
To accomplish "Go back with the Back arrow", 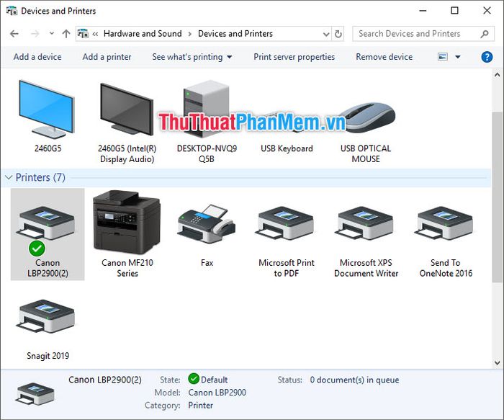I will point(14,33).
